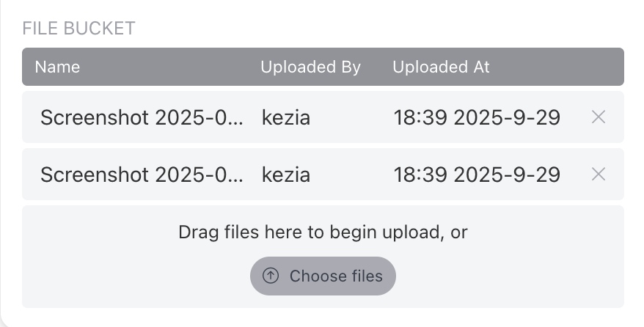Screen dimensions: 644x327
Task: Open the second Screenshot file name
Action: (x=142, y=174)
